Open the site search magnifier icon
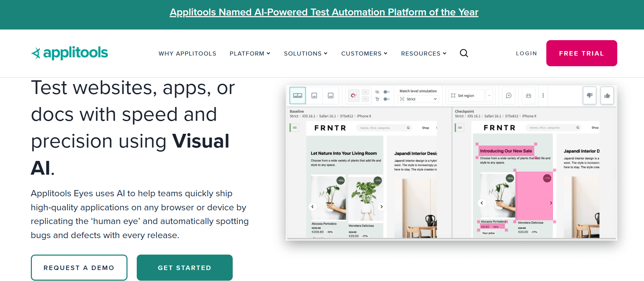The width and height of the screenshot is (644, 281). (x=464, y=53)
